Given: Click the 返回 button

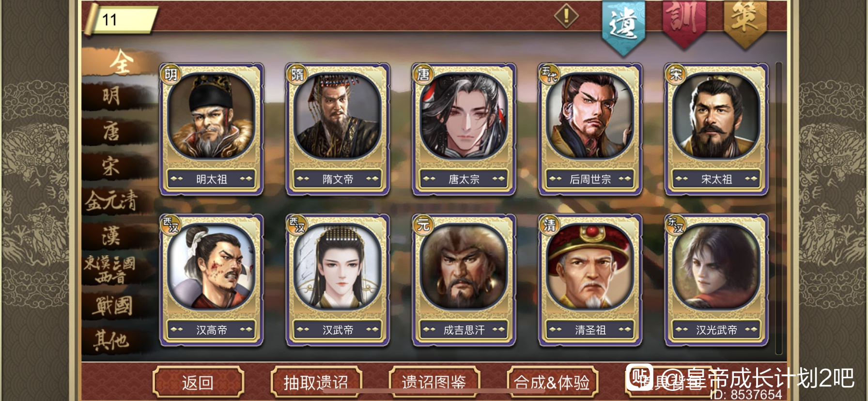Looking at the screenshot, I should pyautogui.click(x=198, y=383).
